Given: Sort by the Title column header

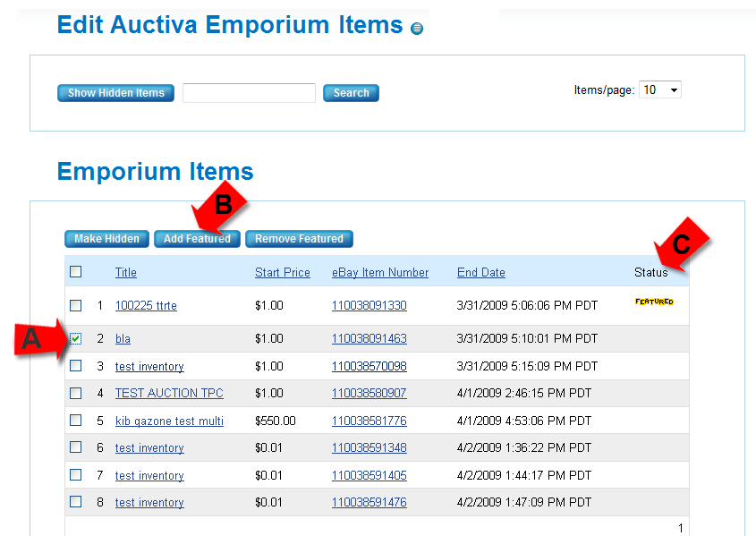Looking at the screenshot, I should [126, 272].
